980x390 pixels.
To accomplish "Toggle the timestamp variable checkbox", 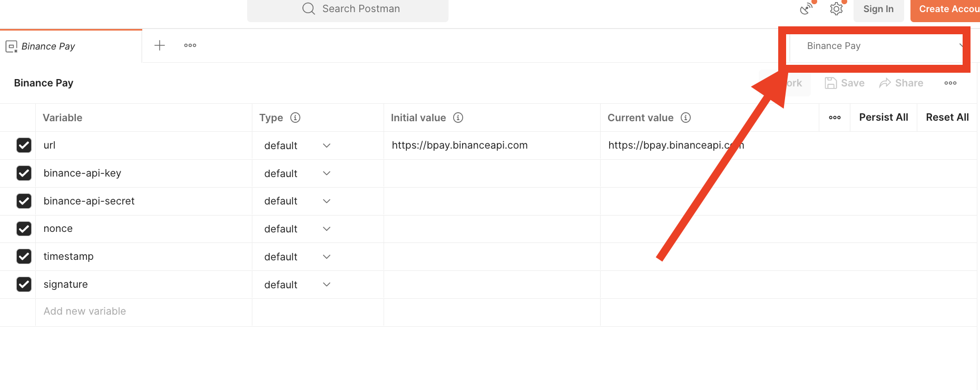I will pyautogui.click(x=24, y=256).
